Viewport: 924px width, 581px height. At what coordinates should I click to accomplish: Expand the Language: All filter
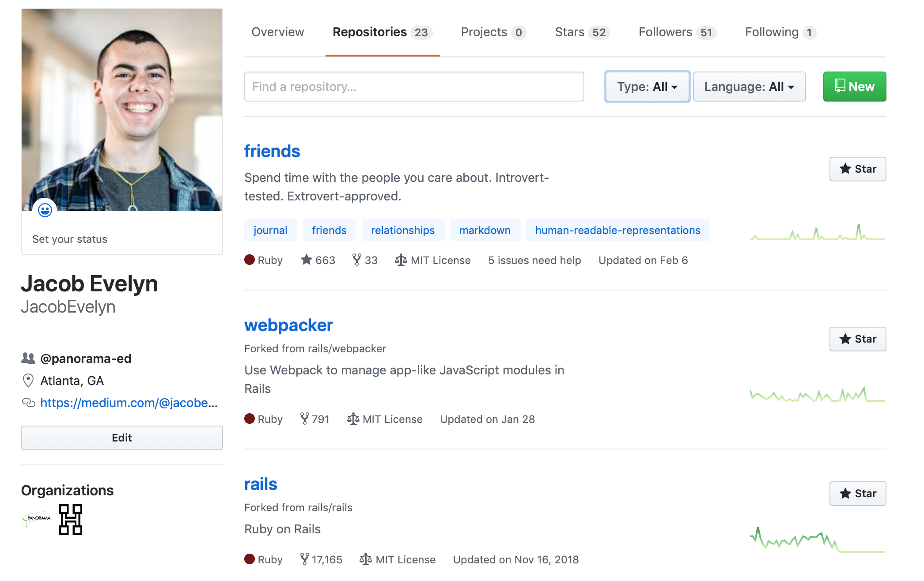tap(749, 87)
